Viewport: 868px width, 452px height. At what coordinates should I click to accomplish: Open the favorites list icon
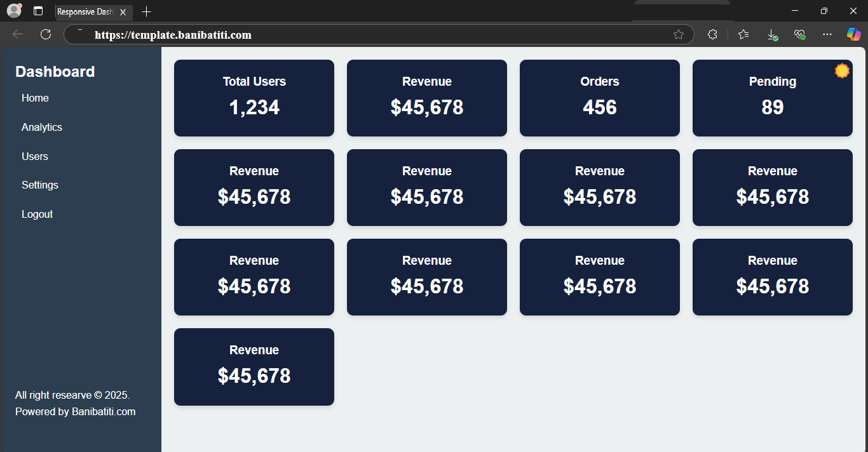pyautogui.click(x=743, y=34)
